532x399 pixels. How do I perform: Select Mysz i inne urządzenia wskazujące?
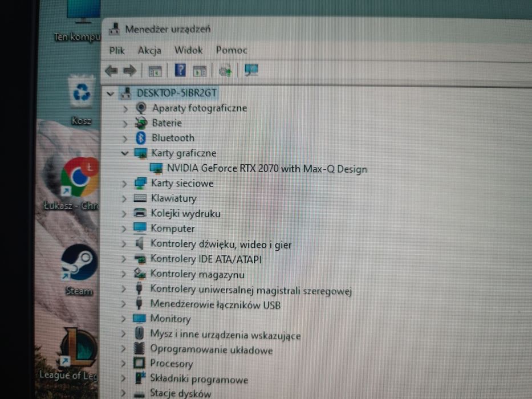pyautogui.click(x=225, y=335)
